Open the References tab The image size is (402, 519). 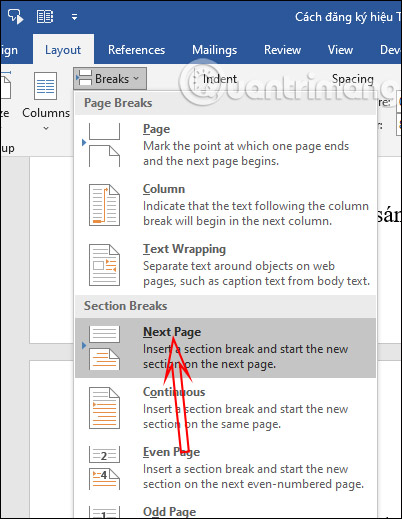click(x=136, y=50)
